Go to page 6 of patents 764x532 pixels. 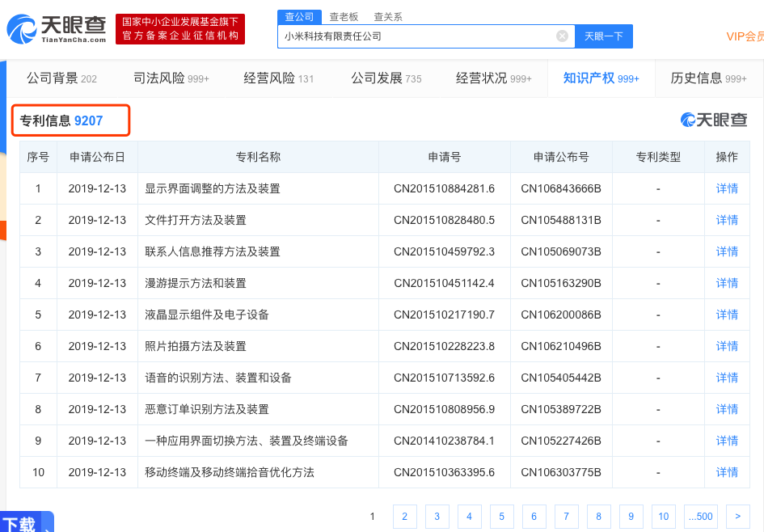coord(534,517)
